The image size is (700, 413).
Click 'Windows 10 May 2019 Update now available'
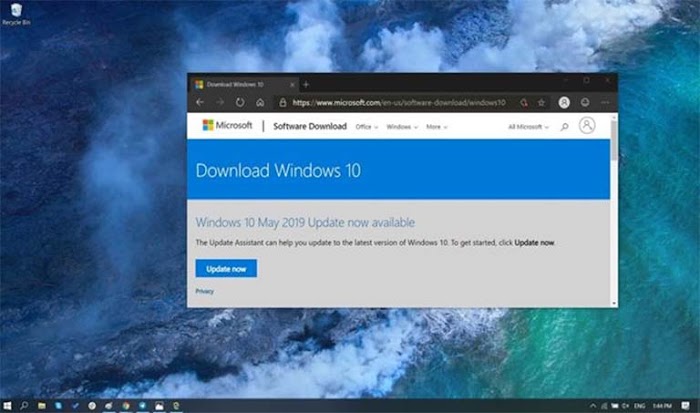pyautogui.click(x=305, y=222)
